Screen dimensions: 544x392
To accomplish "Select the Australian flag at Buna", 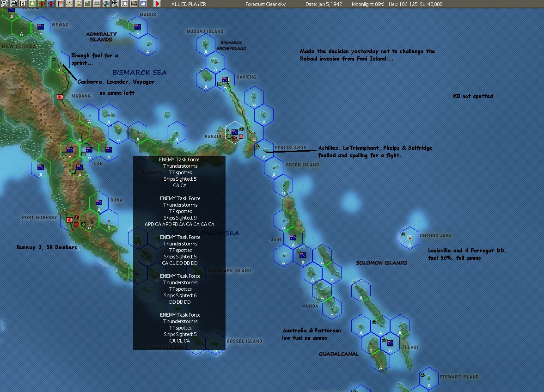I will click(99, 202).
